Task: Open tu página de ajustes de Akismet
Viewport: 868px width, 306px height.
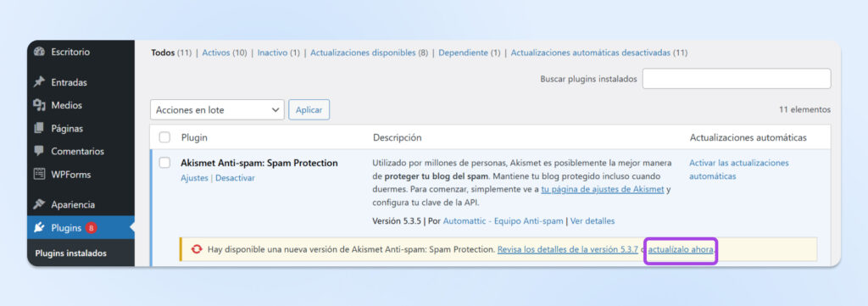Action: [603, 190]
